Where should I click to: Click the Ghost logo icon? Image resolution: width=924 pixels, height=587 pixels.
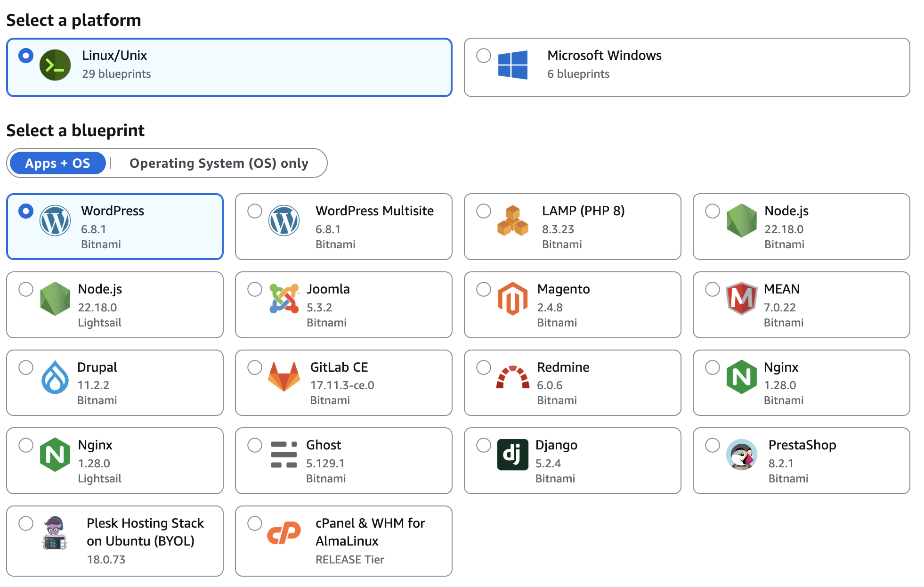pyautogui.click(x=284, y=455)
